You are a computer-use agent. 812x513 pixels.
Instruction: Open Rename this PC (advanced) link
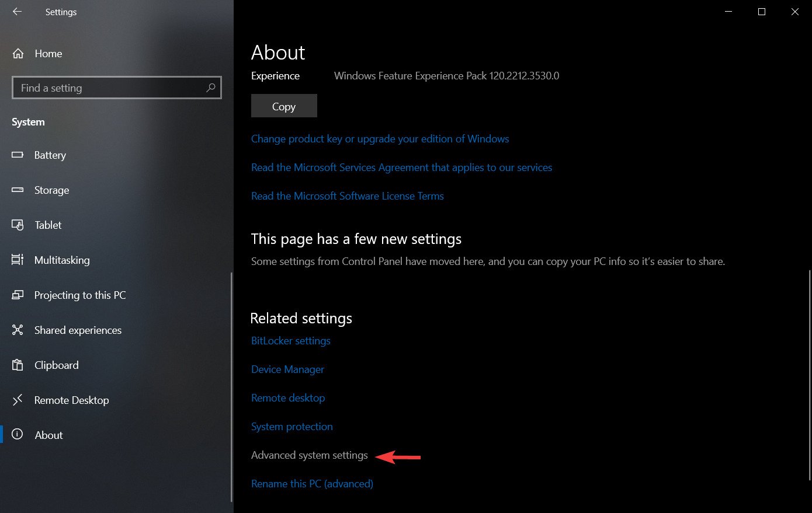pos(312,484)
